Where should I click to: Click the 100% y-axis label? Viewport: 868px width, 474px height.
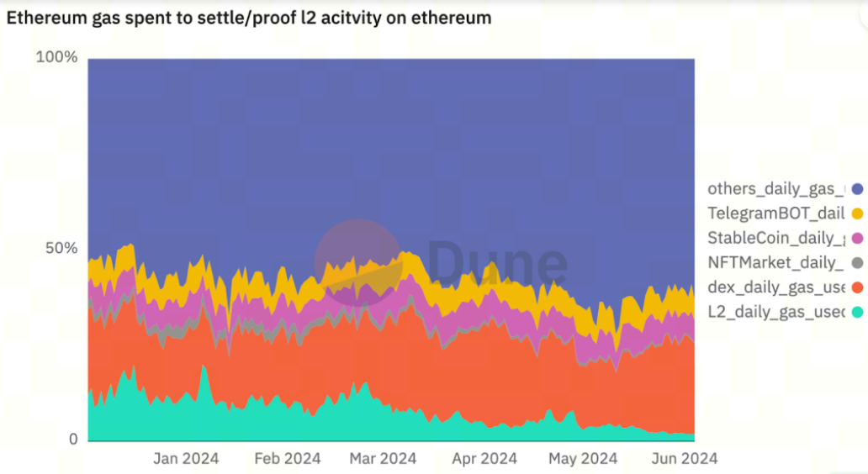(x=56, y=57)
